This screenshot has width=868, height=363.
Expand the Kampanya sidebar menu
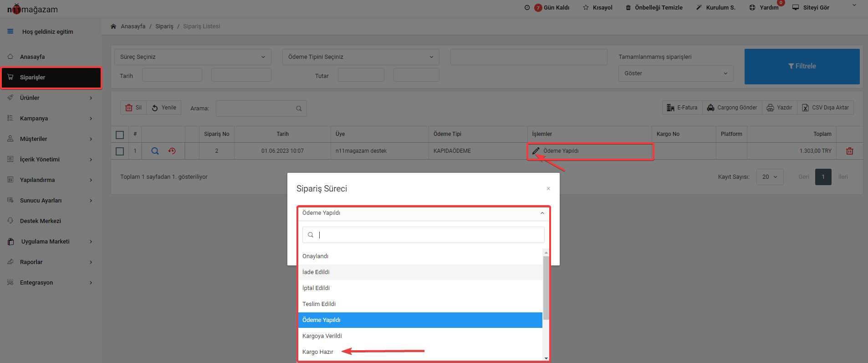point(91,119)
